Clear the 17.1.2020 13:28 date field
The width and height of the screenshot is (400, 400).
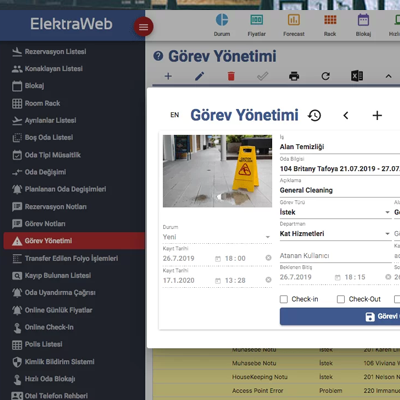coord(268,280)
